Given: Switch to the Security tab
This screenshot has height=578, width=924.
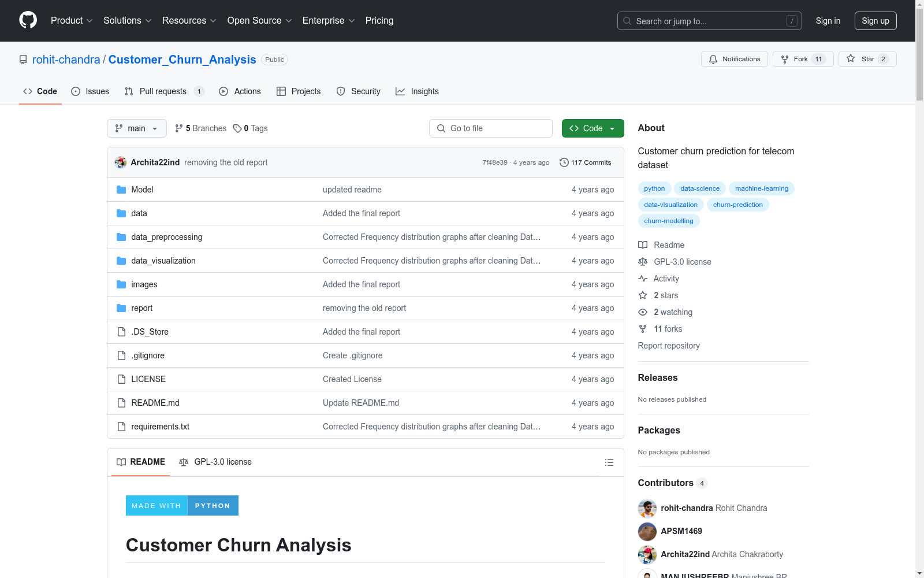Looking at the screenshot, I should coord(358,91).
